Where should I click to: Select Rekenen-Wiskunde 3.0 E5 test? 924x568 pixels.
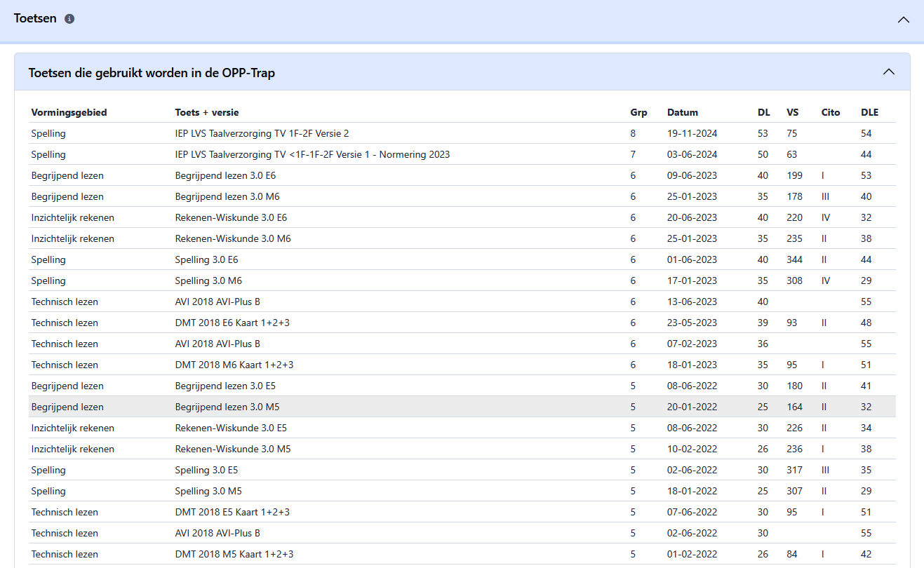click(462, 428)
